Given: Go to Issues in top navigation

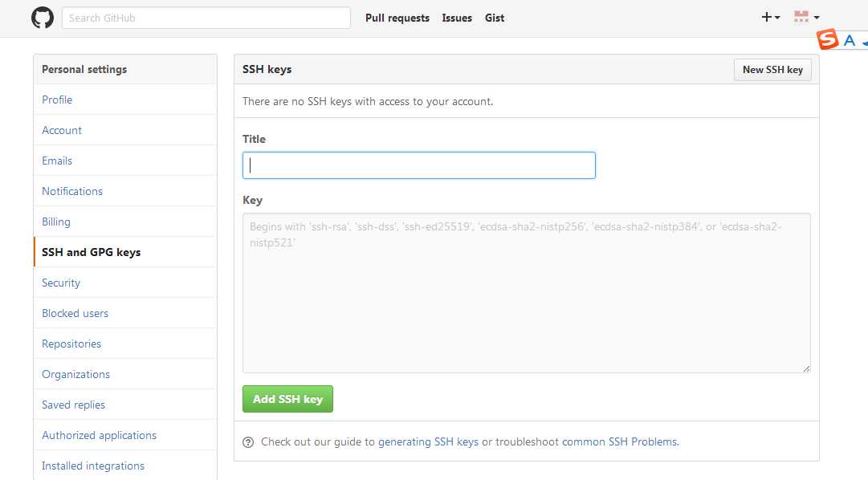Looking at the screenshot, I should (x=457, y=18).
